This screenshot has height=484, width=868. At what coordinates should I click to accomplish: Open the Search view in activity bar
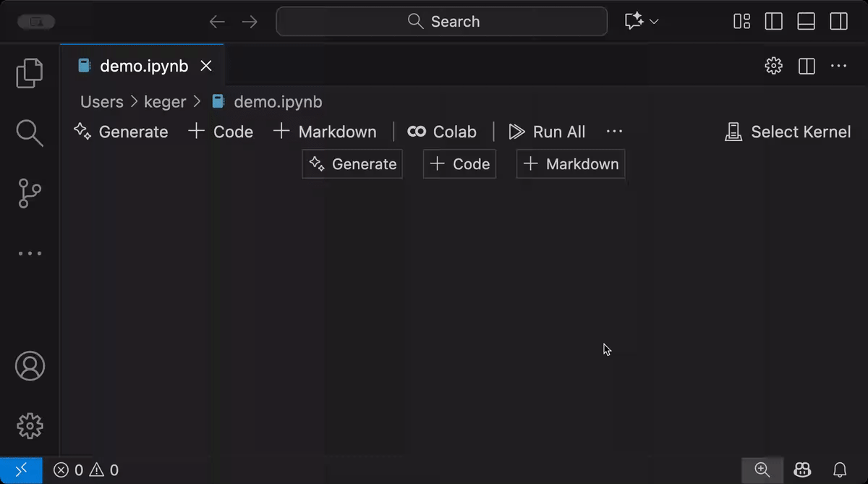coord(30,132)
